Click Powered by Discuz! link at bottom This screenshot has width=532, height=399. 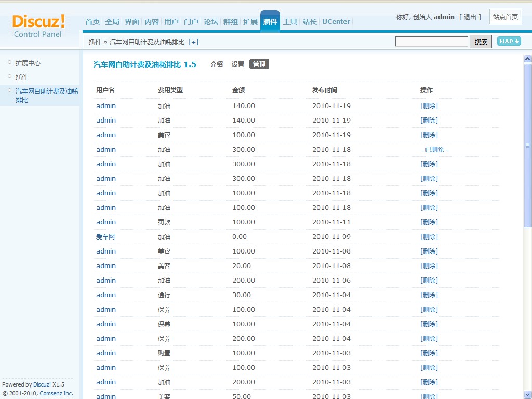tap(42, 384)
